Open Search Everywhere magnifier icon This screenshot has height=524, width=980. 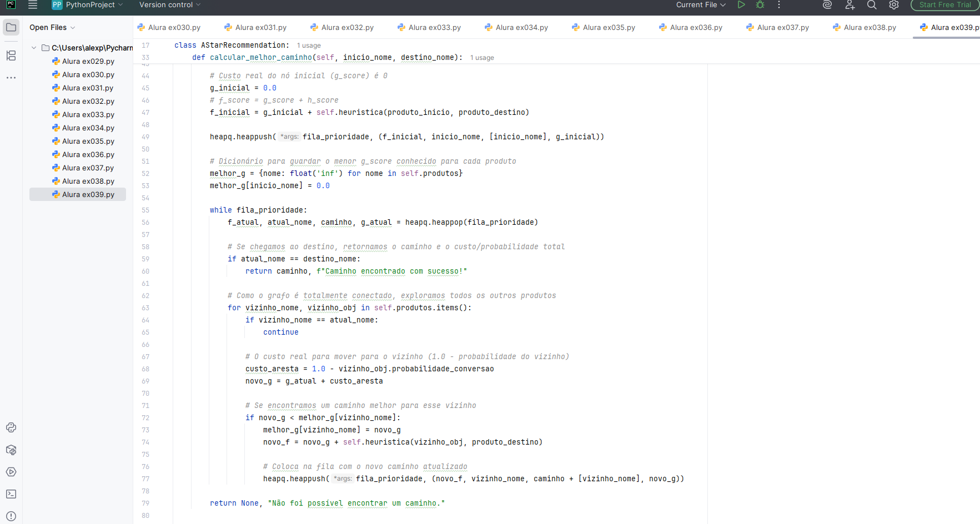pyautogui.click(x=872, y=5)
